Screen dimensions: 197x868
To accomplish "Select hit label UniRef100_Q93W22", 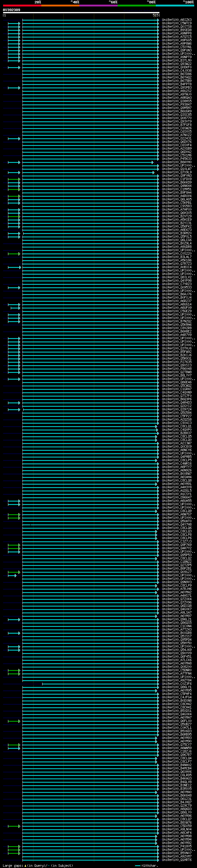I will point(177,64).
